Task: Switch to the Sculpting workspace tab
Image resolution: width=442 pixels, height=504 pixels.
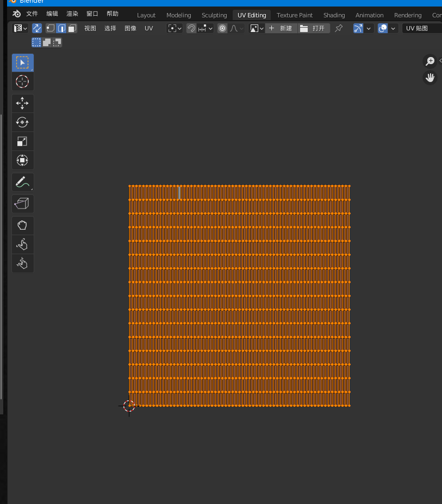Action: coord(214,15)
